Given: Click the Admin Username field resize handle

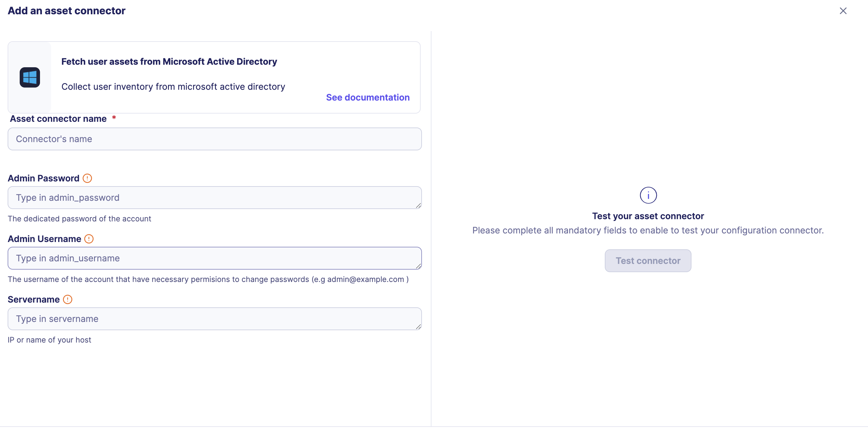Looking at the screenshot, I should pos(418,266).
